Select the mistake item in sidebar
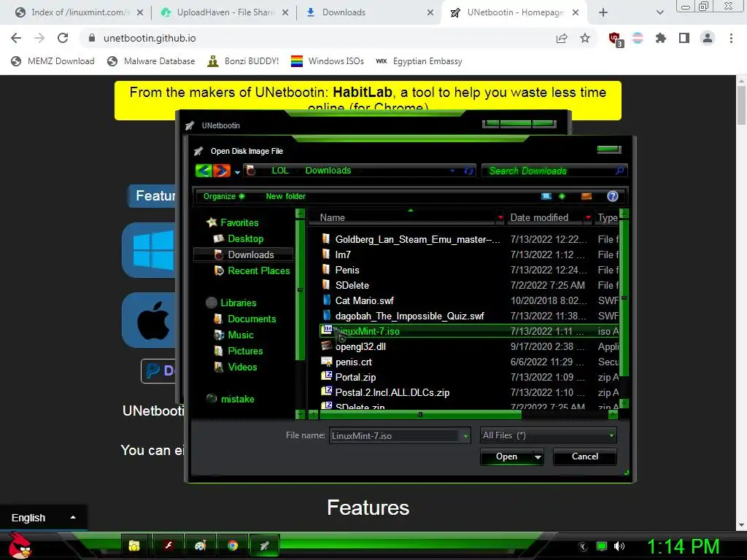Viewport: 747px width, 560px height. click(237, 399)
